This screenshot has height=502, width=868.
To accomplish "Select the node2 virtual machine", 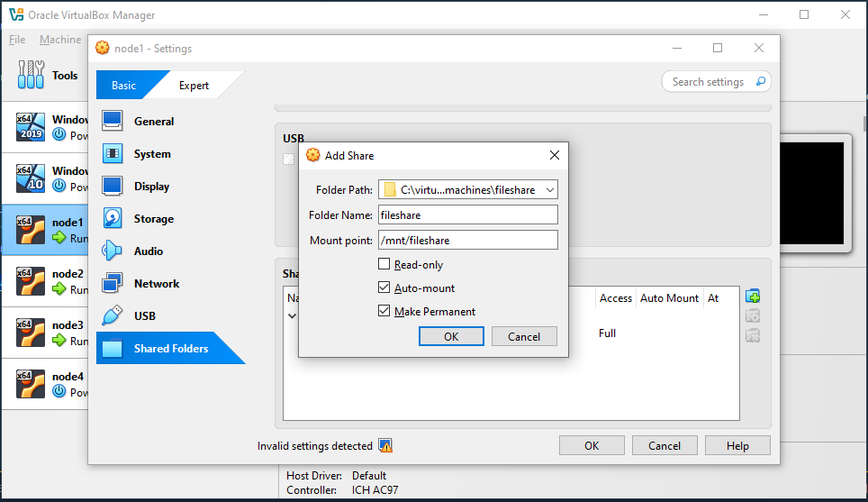I will (x=45, y=281).
